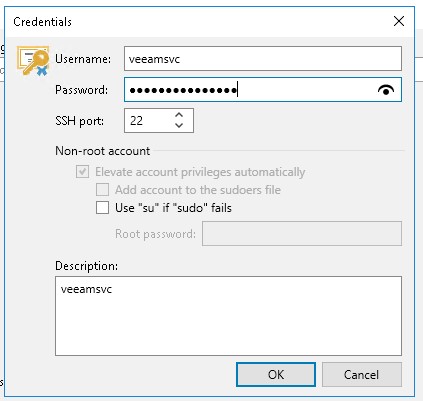The image size is (423, 401).
Task: Reveal the password with the eye icon
Action: (386, 90)
